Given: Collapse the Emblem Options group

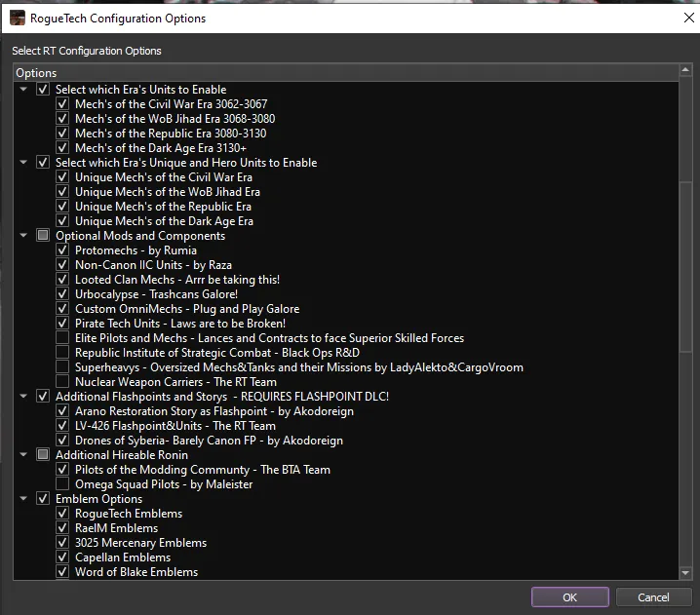Looking at the screenshot, I should point(23,498).
